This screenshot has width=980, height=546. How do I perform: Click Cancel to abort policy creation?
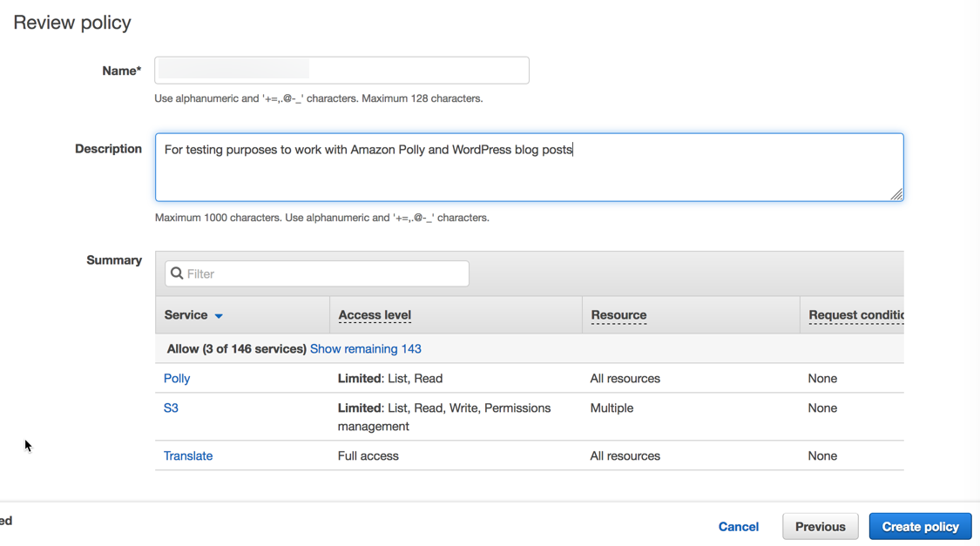(738, 527)
